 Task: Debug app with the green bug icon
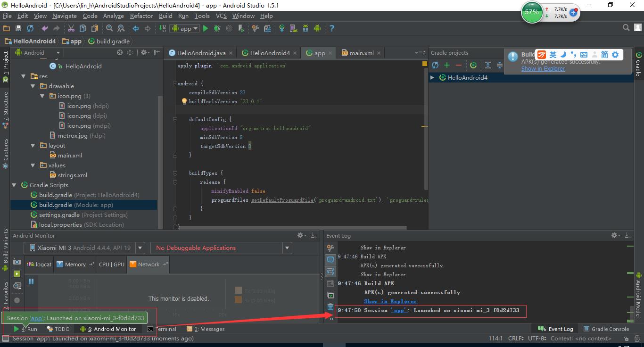point(217,28)
